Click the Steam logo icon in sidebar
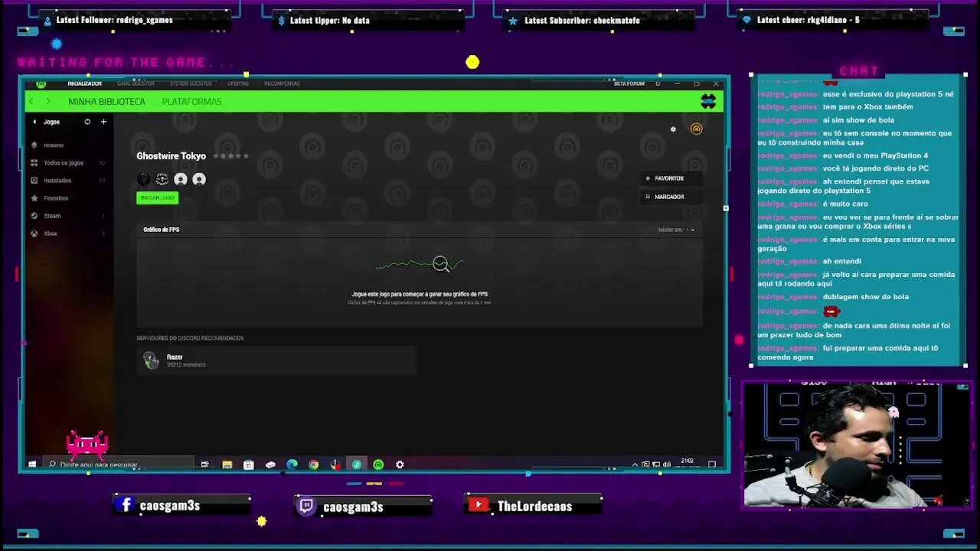Viewport: 980px width, 551px height. tap(34, 216)
